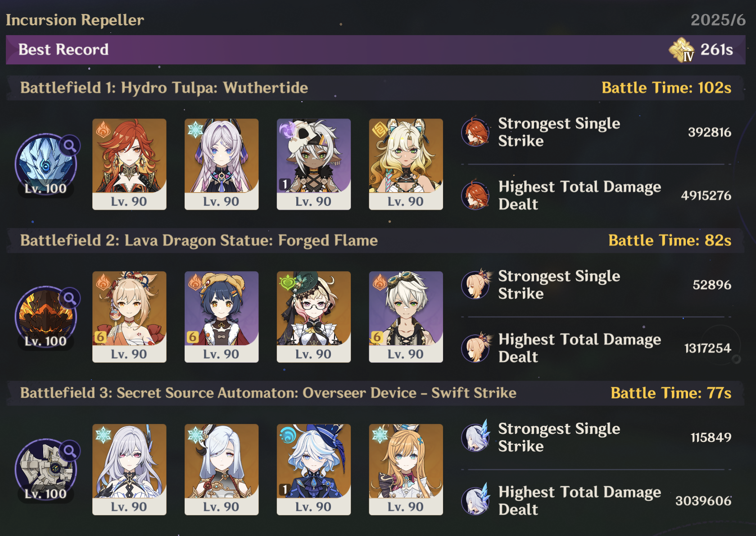The height and width of the screenshot is (536, 756).
Task: Click the gold difficulty IV medal icon
Action: (x=681, y=50)
